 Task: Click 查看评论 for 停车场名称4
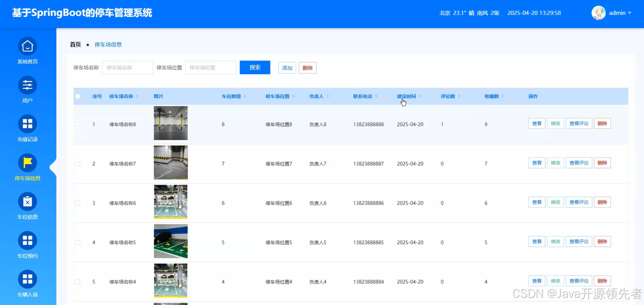(x=579, y=281)
